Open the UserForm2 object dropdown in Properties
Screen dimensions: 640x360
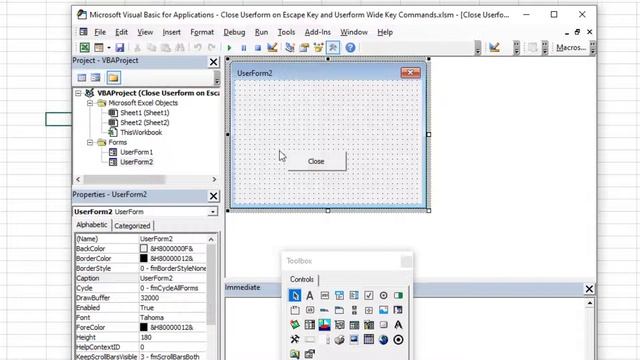(x=213, y=212)
